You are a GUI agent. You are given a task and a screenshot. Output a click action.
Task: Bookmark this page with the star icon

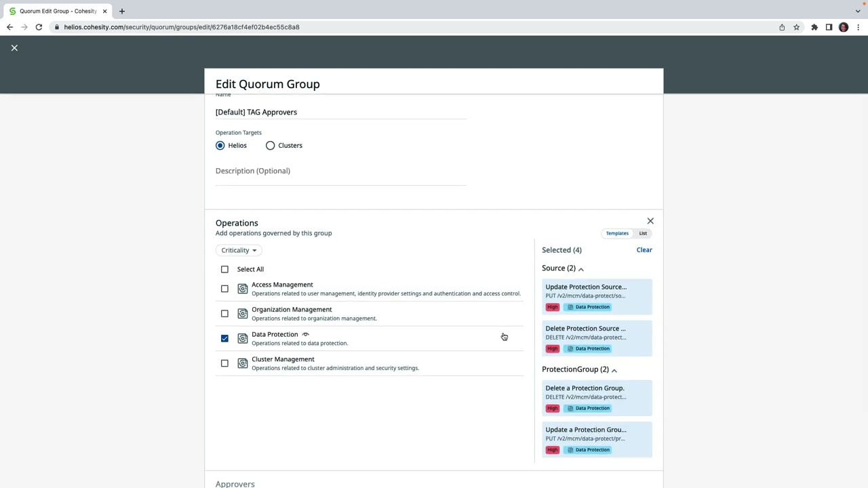click(x=797, y=27)
